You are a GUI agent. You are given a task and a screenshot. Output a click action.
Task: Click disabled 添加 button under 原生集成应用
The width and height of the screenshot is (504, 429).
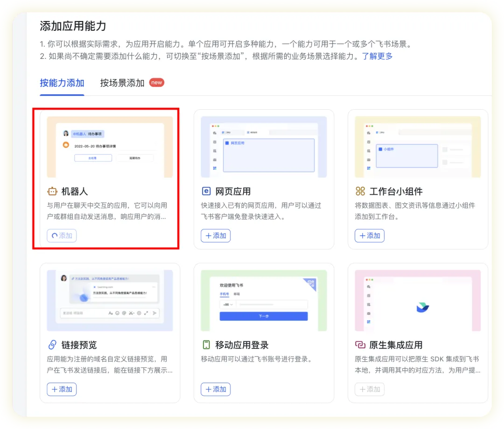pyautogui.click(x=370, y=389)
